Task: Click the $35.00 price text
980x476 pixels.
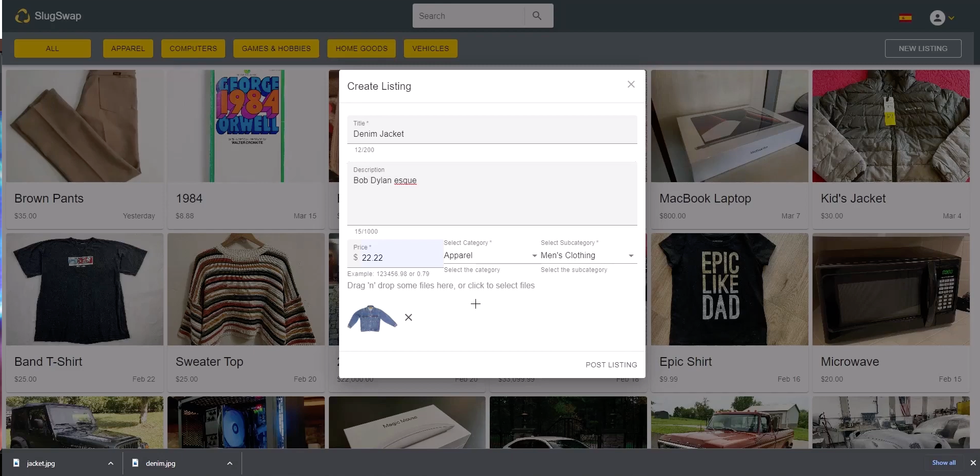Action: tap(26, 216)
